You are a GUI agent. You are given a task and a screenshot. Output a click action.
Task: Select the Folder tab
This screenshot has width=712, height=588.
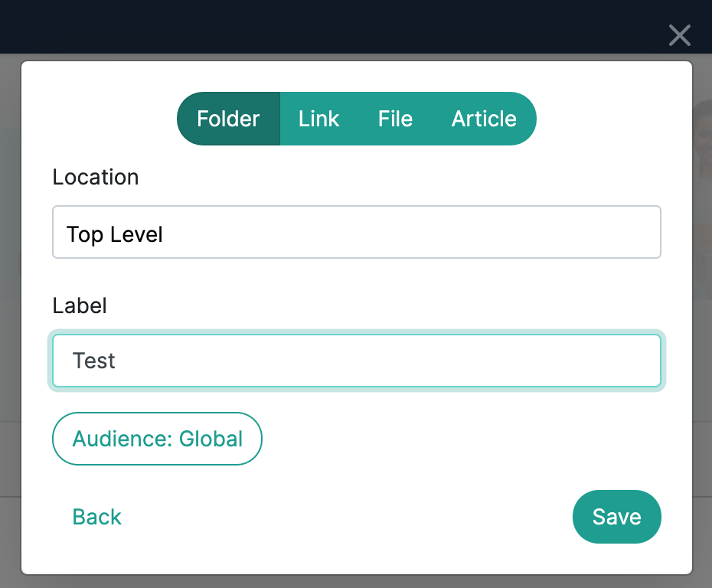tap(228, 119)
